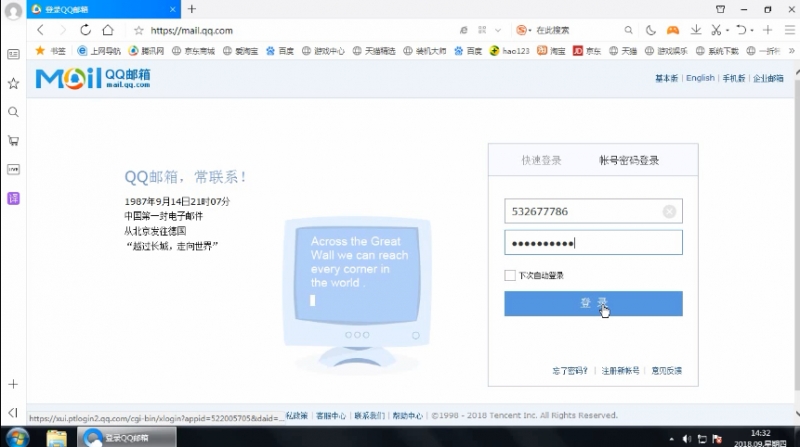Click the scissors screenshot tool icon
Viewport: 800px width, 447px height.
[x=716, y=30]
